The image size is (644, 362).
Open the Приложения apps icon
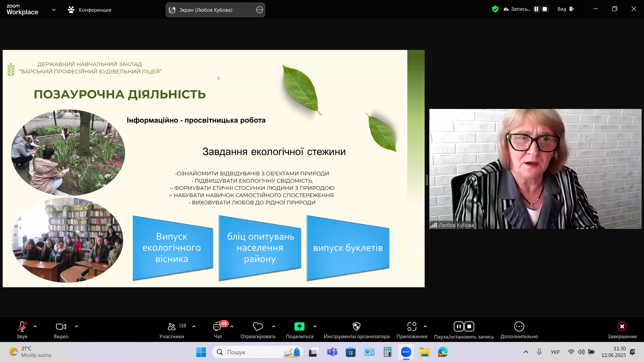tap(412, 327)
